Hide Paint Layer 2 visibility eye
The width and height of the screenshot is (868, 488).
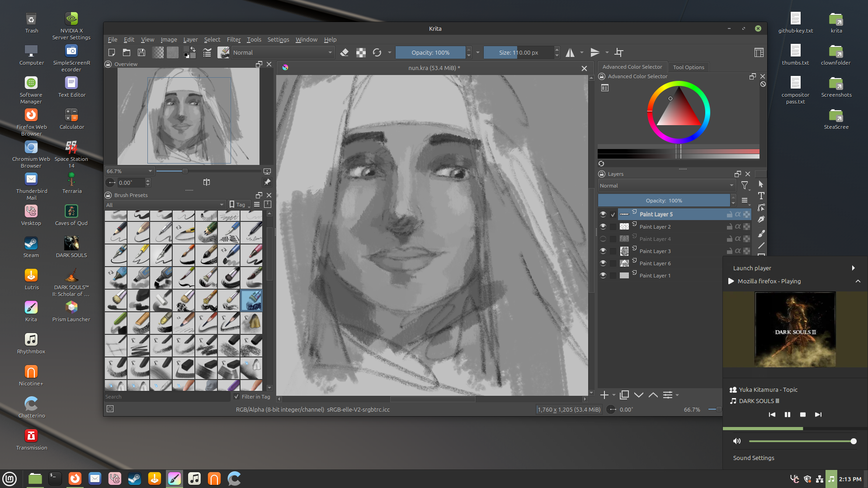pyautogui.click(x=603, y=226)
